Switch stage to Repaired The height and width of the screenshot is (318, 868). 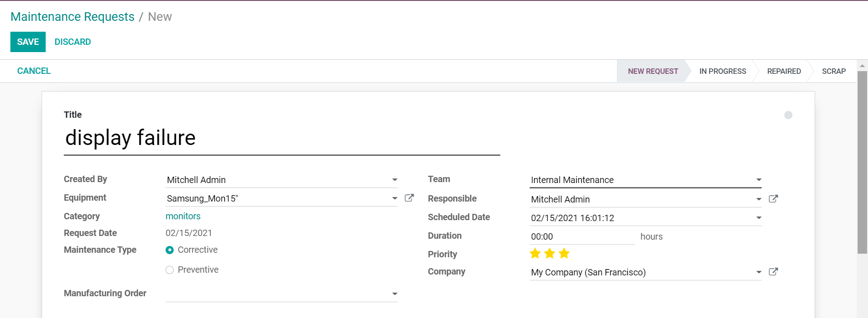pyautogui.click(x=784, y=71)
